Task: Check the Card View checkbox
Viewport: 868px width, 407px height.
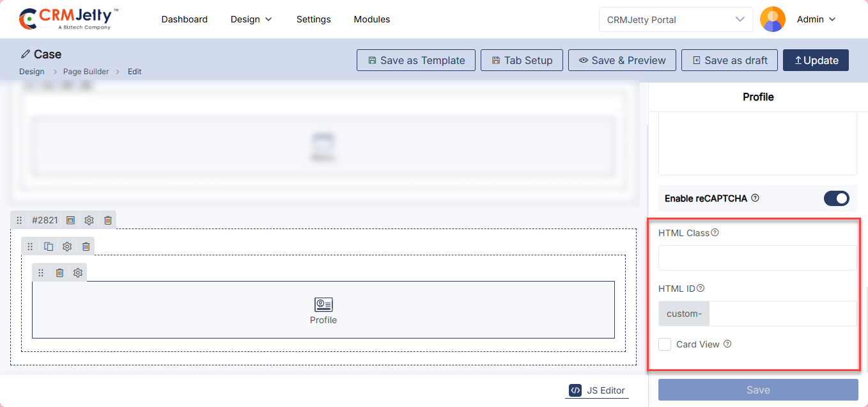Action: [665, 344]
